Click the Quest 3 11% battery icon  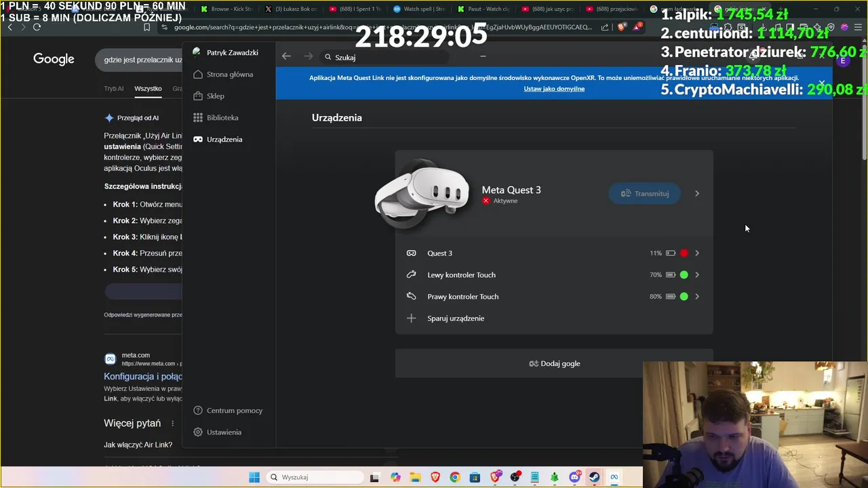click(x=670, y=253)
